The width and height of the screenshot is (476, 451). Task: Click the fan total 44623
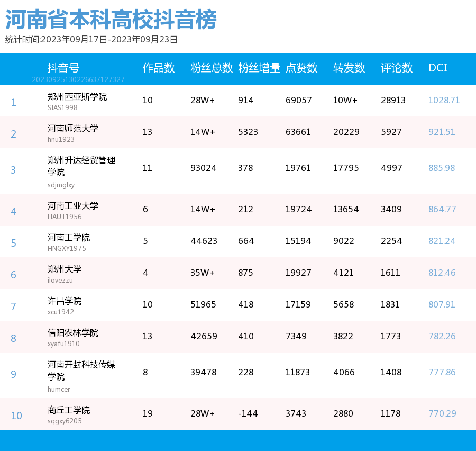click(x=204, y=241)
